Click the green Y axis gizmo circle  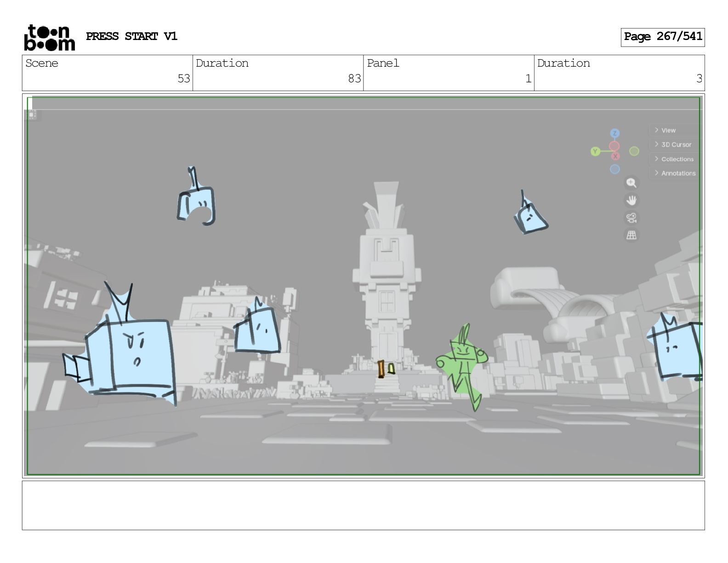coord(595,151)
